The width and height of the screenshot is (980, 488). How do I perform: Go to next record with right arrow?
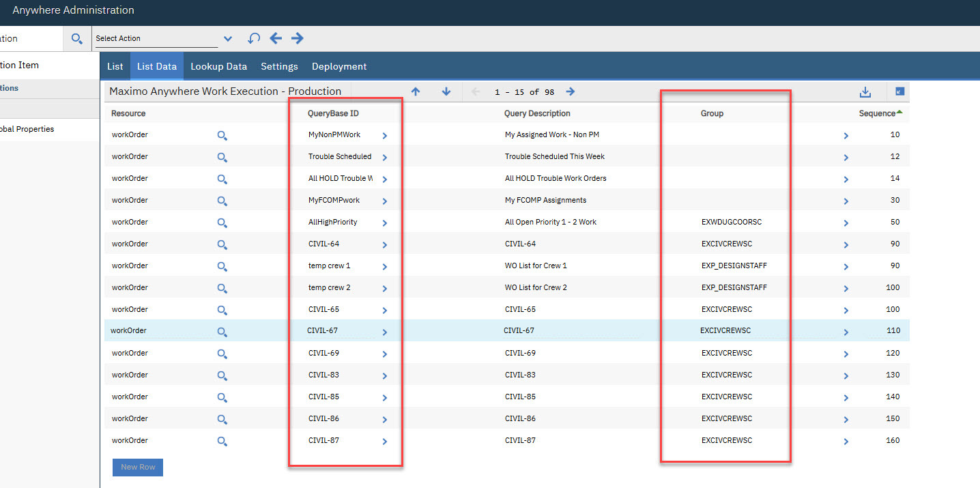pyautogui.click(x=298, y=38)
